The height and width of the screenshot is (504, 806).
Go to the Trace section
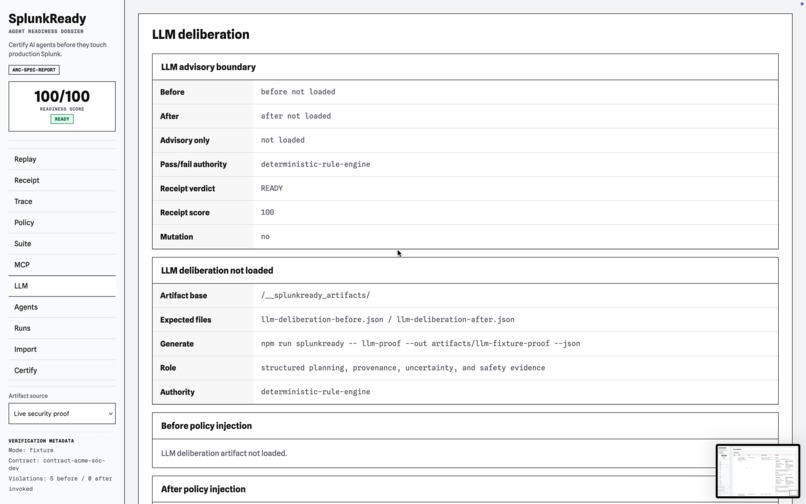62,202
